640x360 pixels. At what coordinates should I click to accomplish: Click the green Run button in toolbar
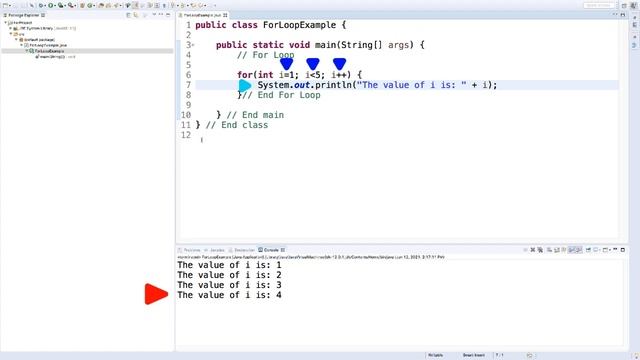coord(51,5)
